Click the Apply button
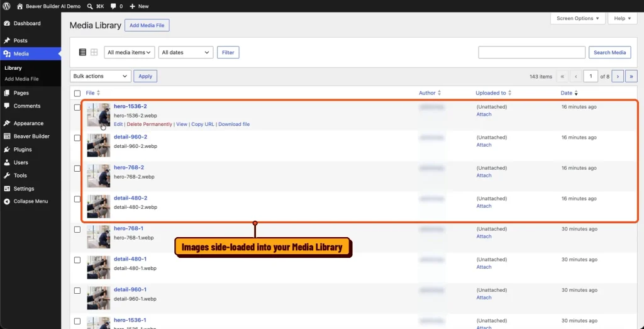The height and width of the screenshot is (329, 644). [145, 76]
